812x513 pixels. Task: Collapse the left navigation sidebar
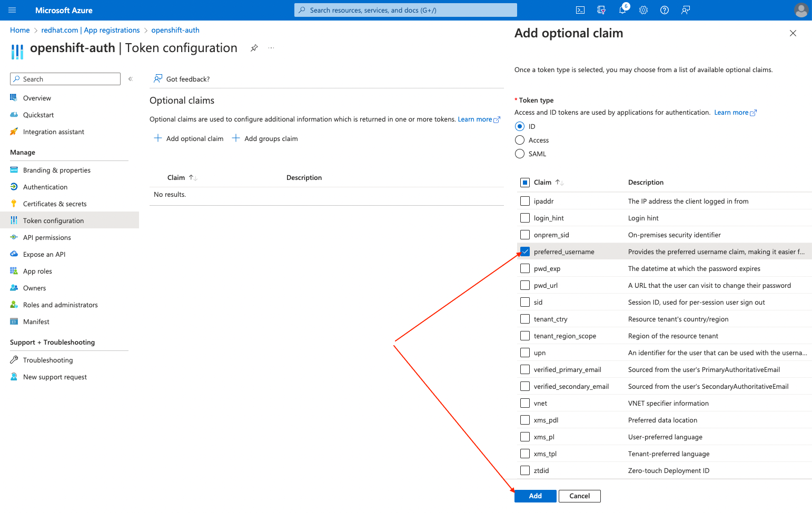[x=131, y=79]
